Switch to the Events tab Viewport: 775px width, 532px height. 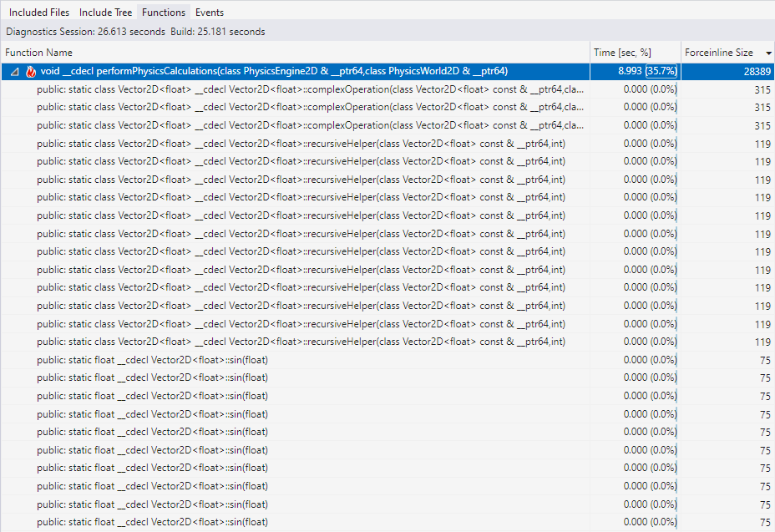pyautogui.click(x=209, y=12)
